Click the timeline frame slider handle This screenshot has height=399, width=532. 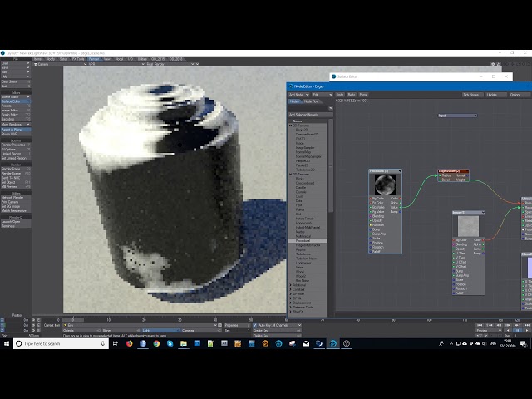coord(73,319)
